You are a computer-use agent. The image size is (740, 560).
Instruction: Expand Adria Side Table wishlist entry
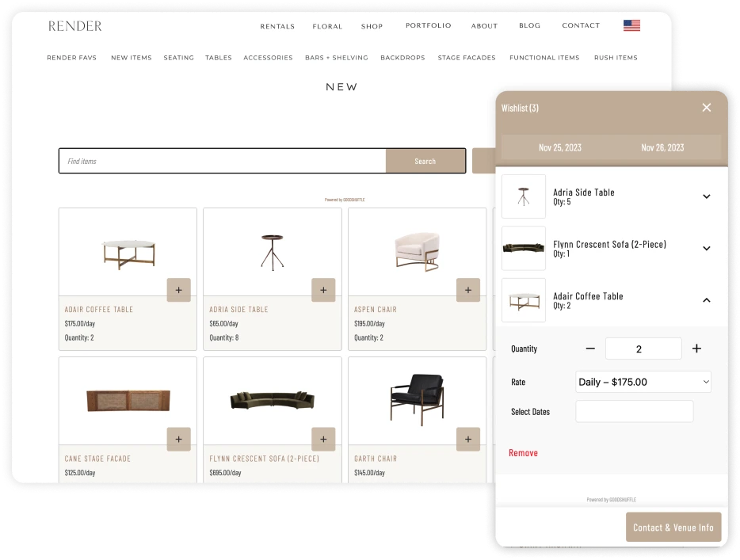(707, 196)
